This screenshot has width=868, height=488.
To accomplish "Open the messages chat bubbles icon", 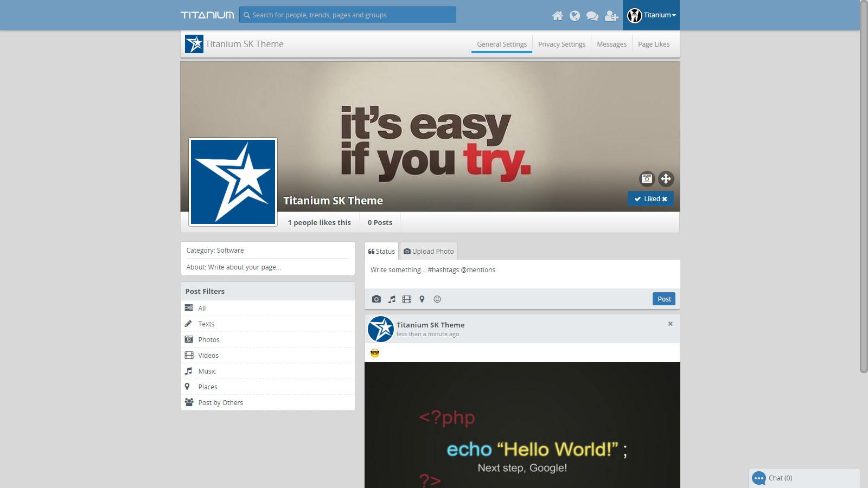I will [x=592, y=16].
